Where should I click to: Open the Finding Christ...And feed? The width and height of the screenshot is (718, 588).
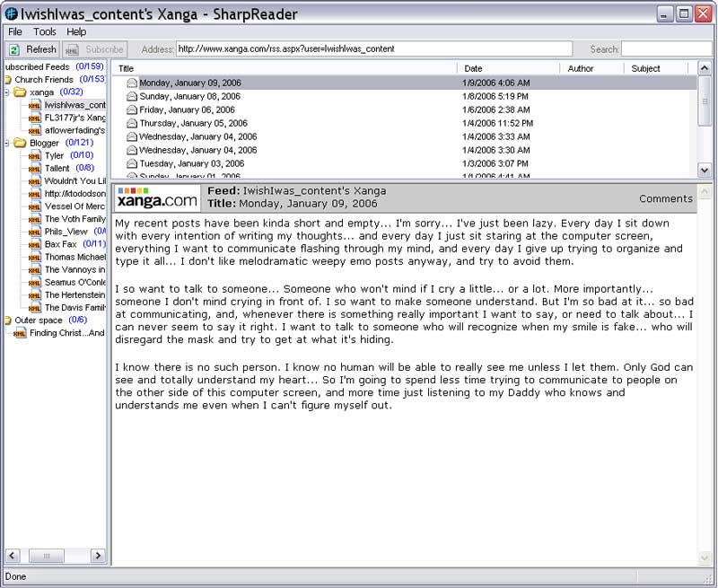pyautogui.click(x=66, y=333)
